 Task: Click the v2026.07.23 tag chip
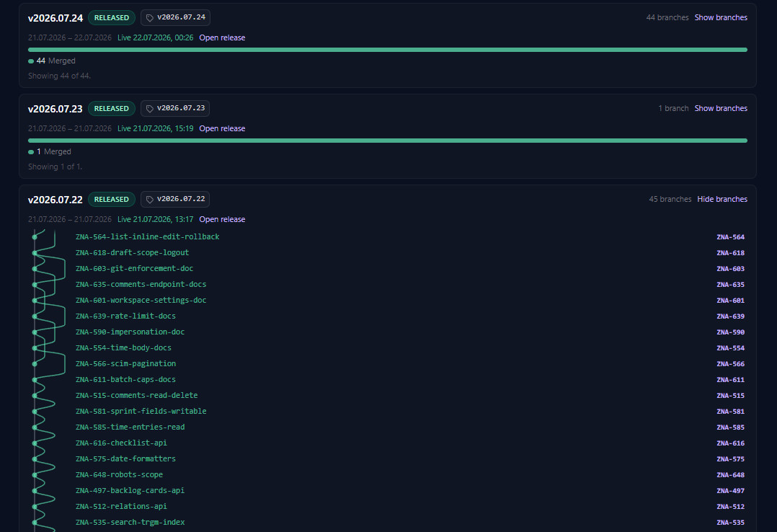pyautogui.click(x=175, y=108)
